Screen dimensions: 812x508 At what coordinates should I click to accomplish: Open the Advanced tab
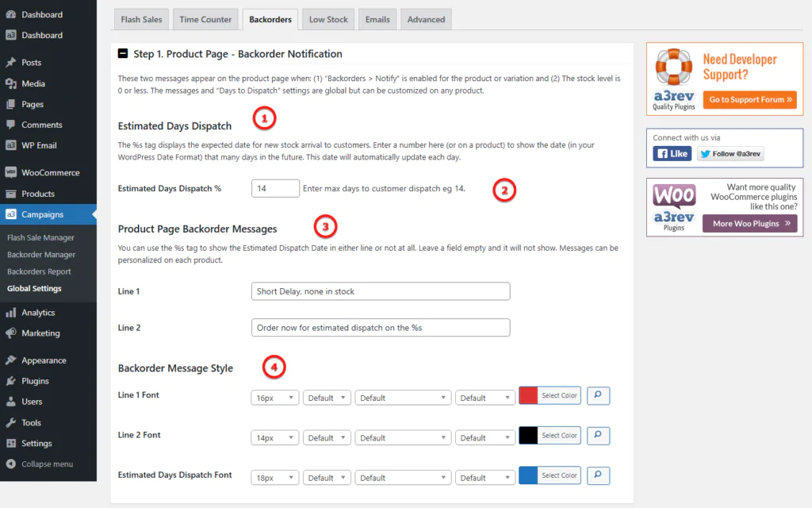426,19
